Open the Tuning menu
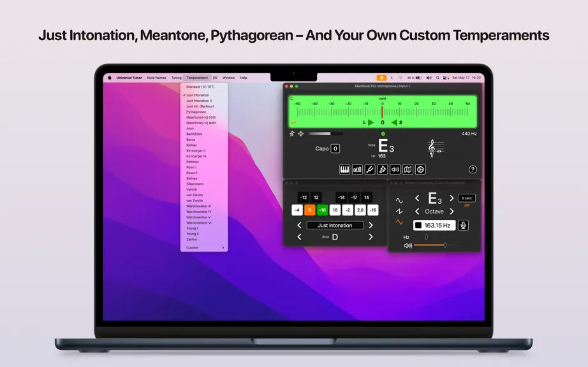Screen dimensions: 588x367 coord(176,78)
